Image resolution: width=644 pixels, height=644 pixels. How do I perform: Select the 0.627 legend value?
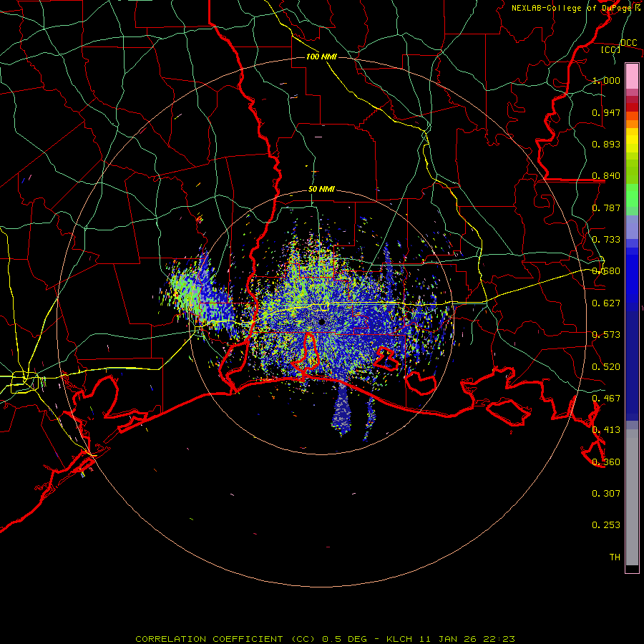coord(606,303)
